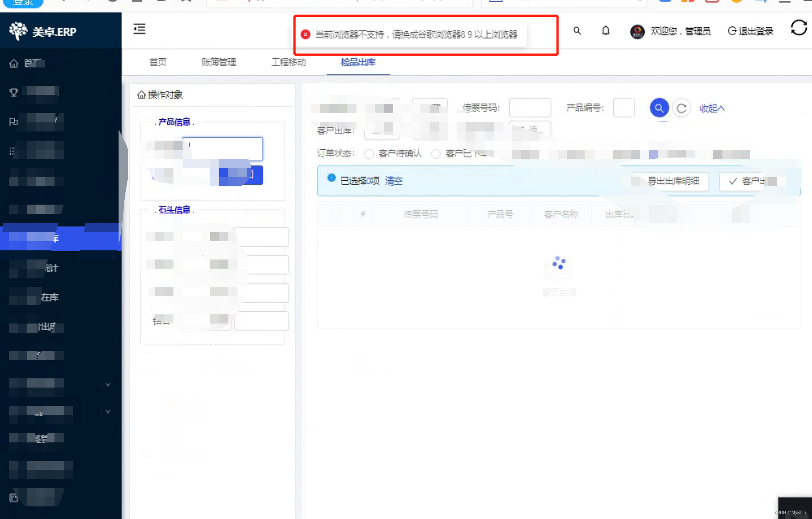Collapse the sidebar with the menu fold icon
The image size is (812, 519).
[x=139, y=29]
